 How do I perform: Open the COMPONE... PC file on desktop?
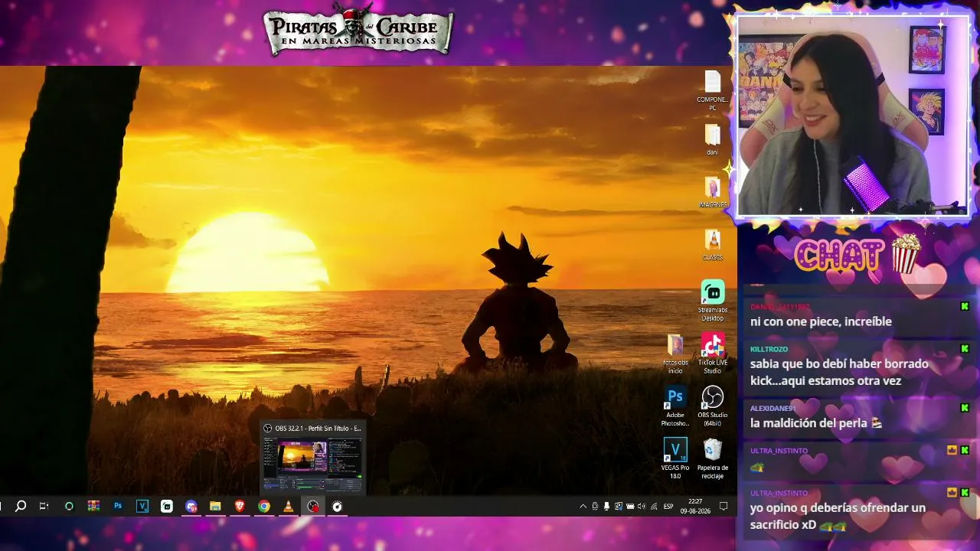pos(712,90)
